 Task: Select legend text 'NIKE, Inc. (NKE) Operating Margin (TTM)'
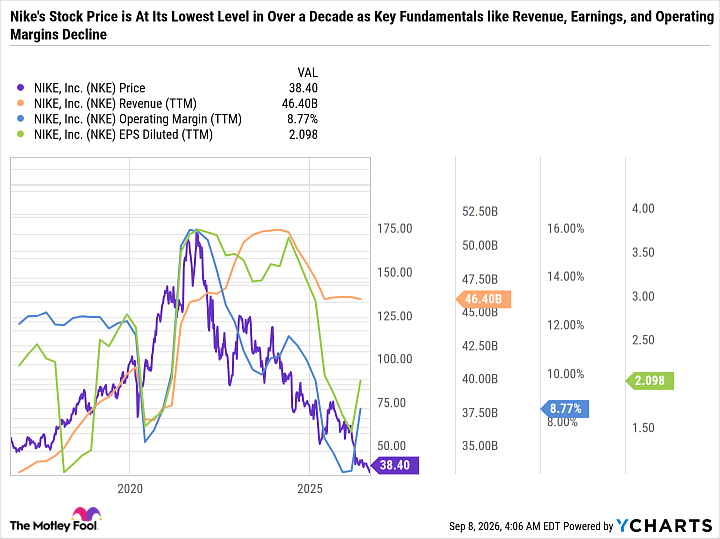[x=138, y=119]
